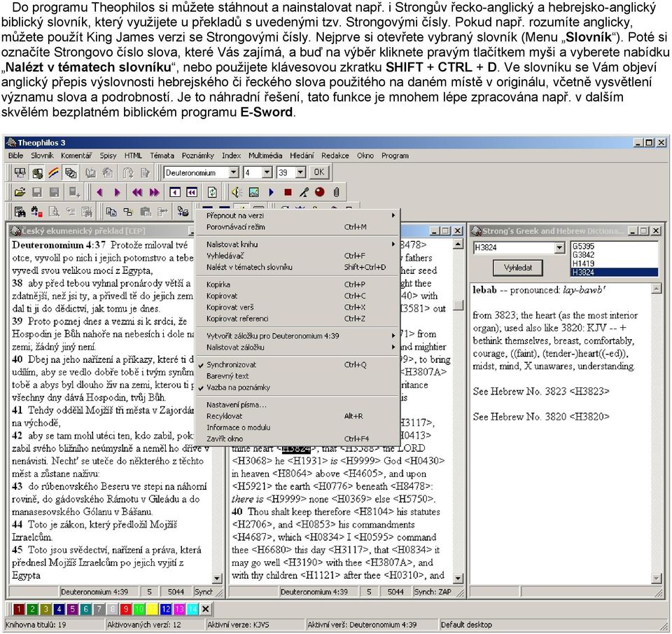The height and width of the screenshot is (634, 672).
Task: Click the Vyhledat button in dictionary window
Action: click(x=518, y=268)
